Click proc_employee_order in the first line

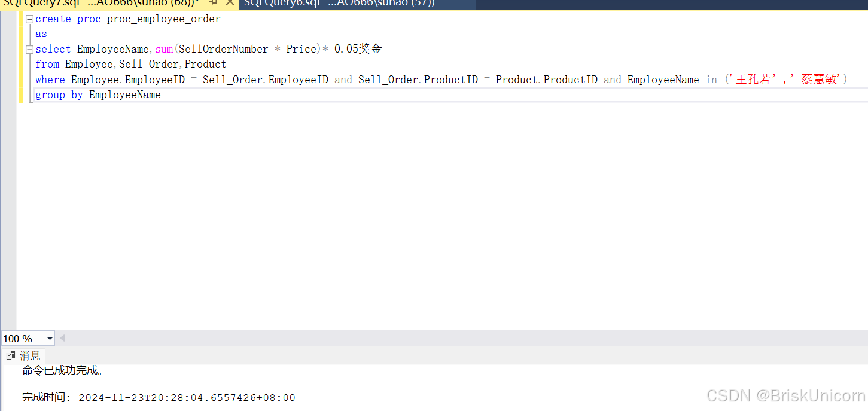point(163,19)
